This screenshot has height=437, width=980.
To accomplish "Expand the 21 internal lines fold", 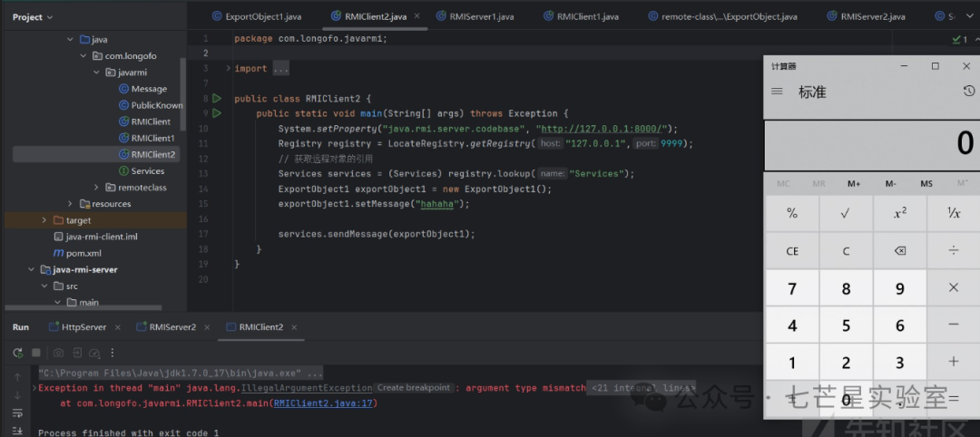I will 642,388.
